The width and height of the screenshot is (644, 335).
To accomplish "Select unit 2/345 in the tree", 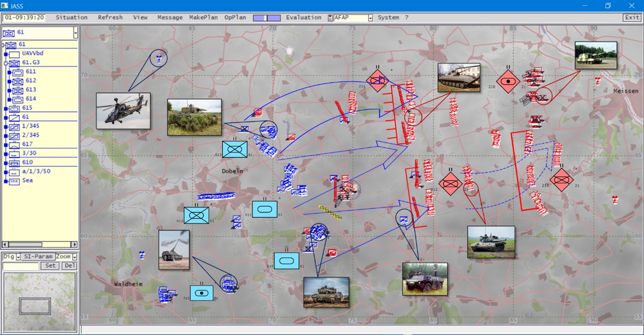I will (x=31, y=135).
